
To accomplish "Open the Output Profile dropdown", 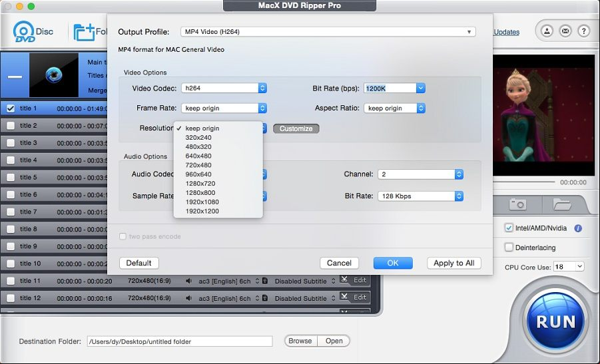I will 328,32.
